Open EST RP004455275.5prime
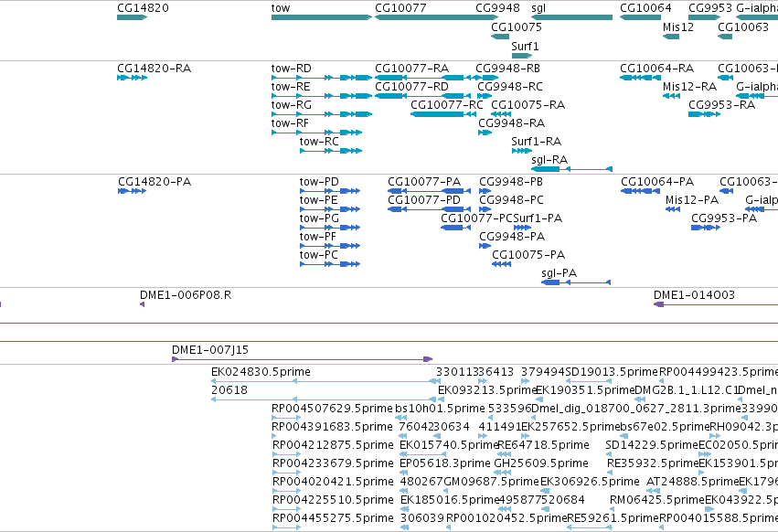The width and height of the screenshot is (778, 532). click(x=286, y=527)
